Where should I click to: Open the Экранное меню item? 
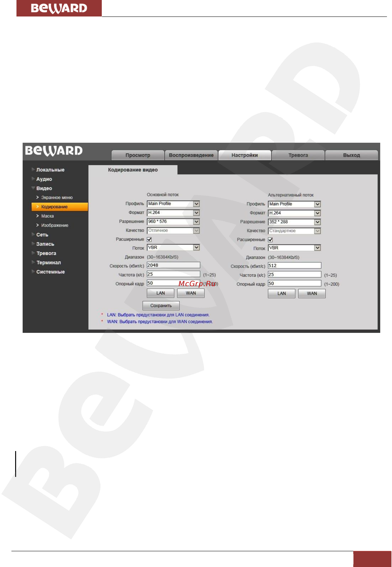coord(57,198)
